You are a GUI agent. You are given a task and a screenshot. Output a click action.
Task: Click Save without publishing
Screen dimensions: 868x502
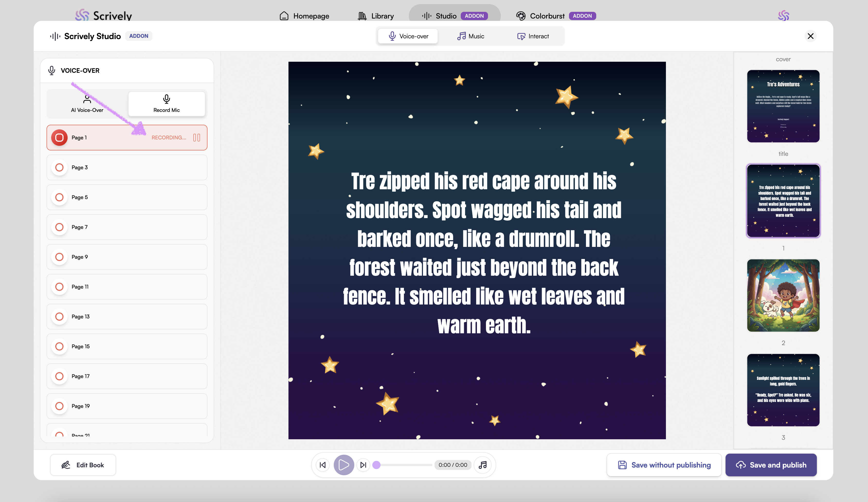pyautogui.click(x=664, y=465)
